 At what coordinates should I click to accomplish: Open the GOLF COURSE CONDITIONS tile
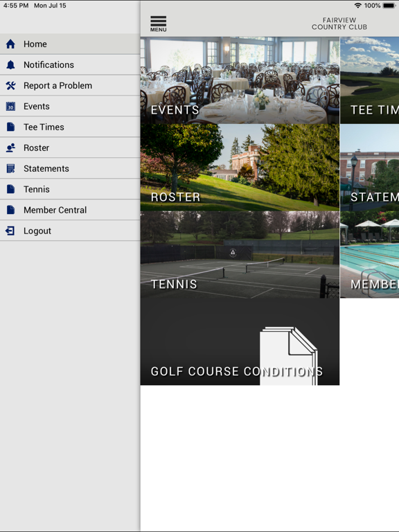pos(240,342)
